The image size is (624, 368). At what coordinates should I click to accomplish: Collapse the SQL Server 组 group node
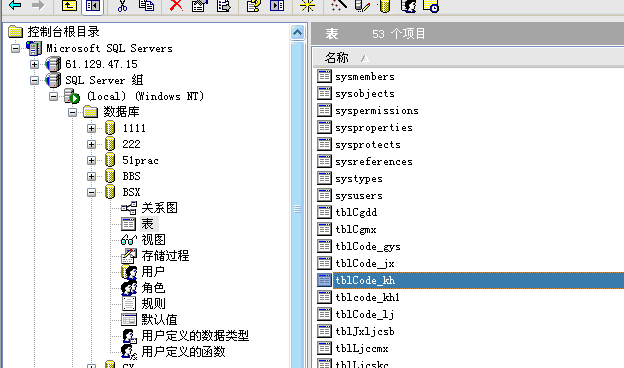coord(35,80)
